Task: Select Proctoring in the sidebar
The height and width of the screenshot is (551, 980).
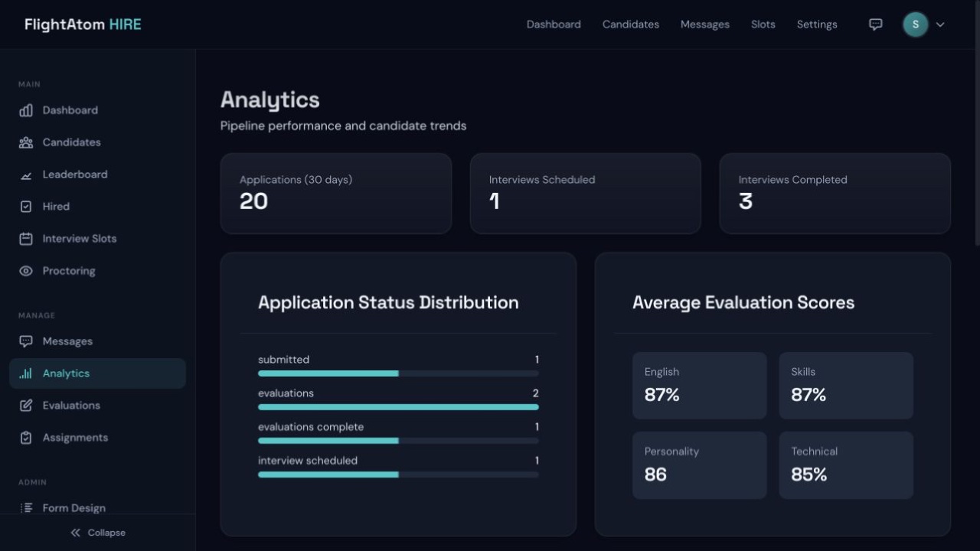Action: coord(98,271)
